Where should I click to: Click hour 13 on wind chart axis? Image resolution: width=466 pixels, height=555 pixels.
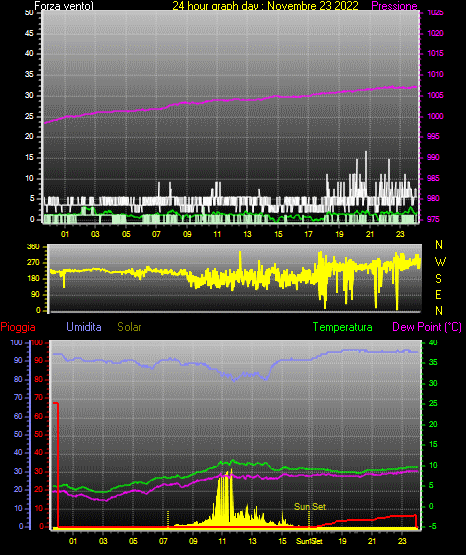[x=247, y=234]
